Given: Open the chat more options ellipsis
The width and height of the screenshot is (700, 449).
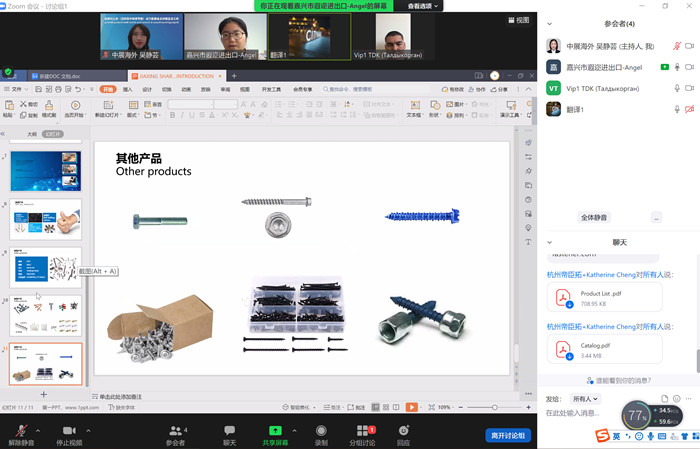Looking at the screenshot, I should click(689, 399).
